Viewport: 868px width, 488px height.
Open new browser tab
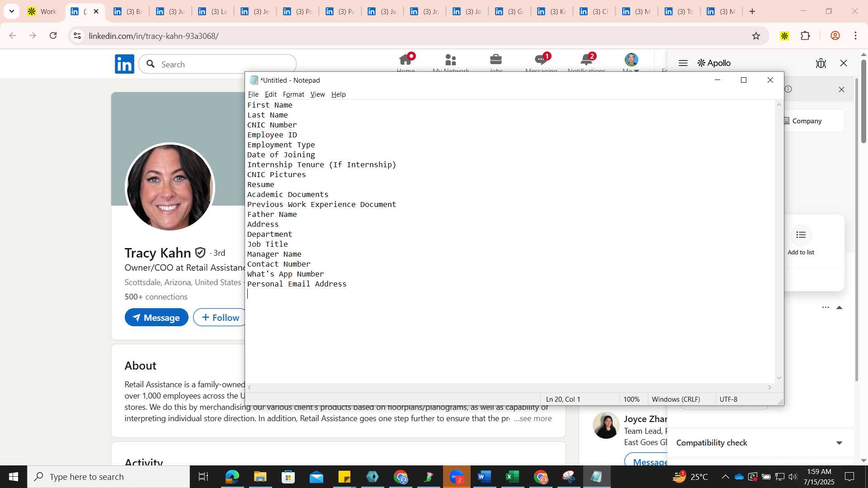click(752, 11)
